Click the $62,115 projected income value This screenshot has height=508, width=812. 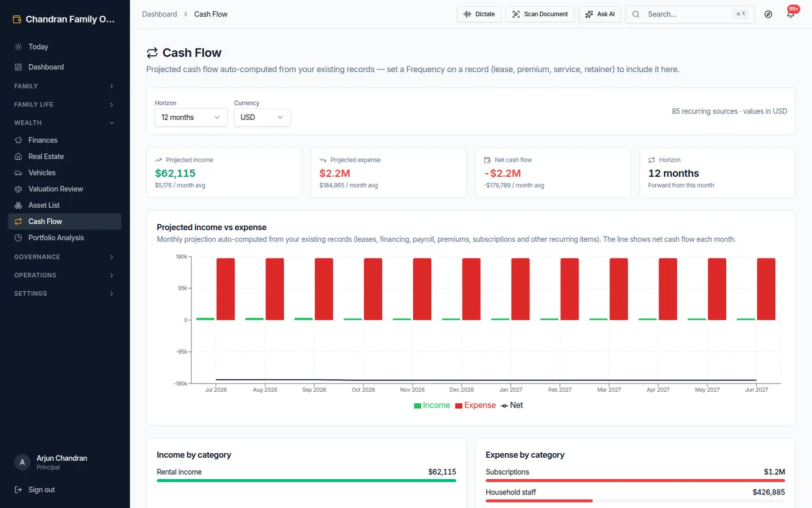tap(175, 173)
